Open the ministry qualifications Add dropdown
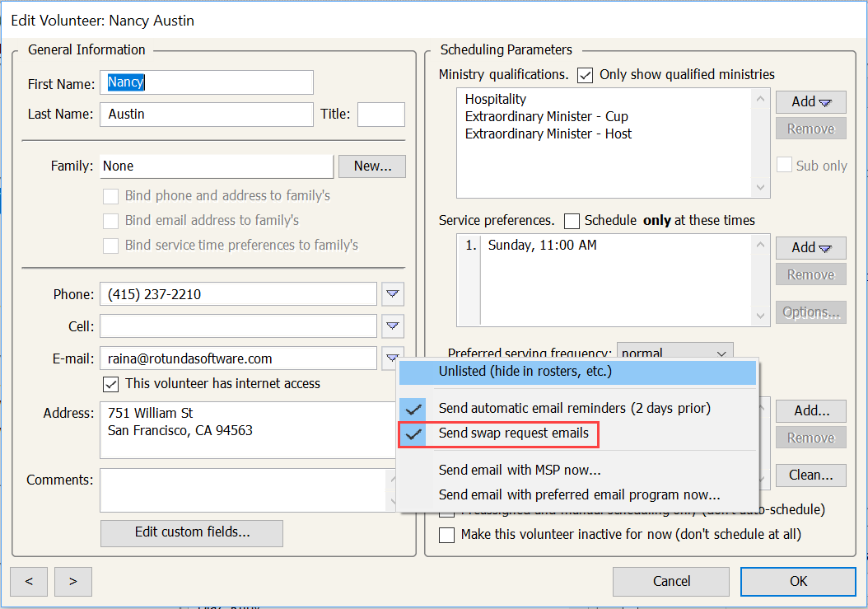868x609 pixels. click(x=810, y=102)
